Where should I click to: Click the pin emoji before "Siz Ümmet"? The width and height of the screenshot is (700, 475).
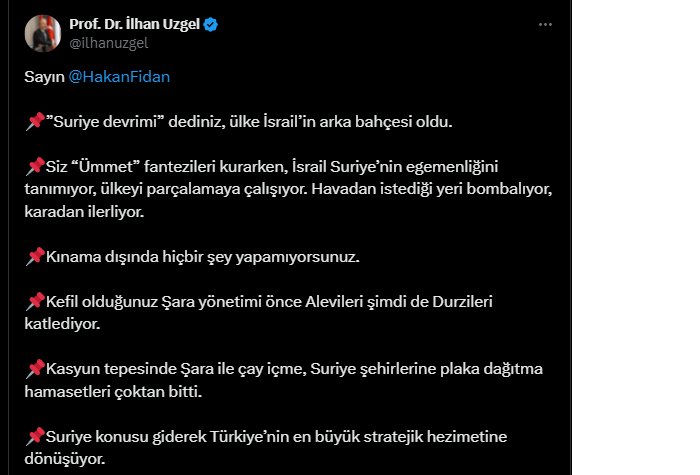pyautogui.click(x=34, y=166)
